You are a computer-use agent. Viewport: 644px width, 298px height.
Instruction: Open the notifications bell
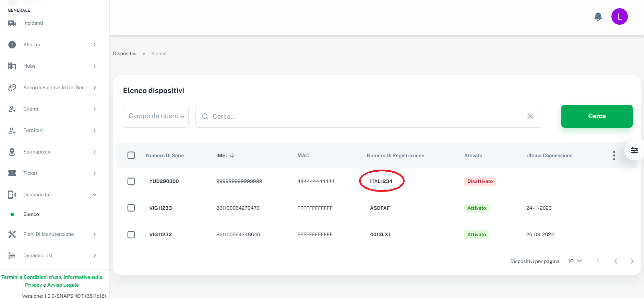(x=598, y=16)
